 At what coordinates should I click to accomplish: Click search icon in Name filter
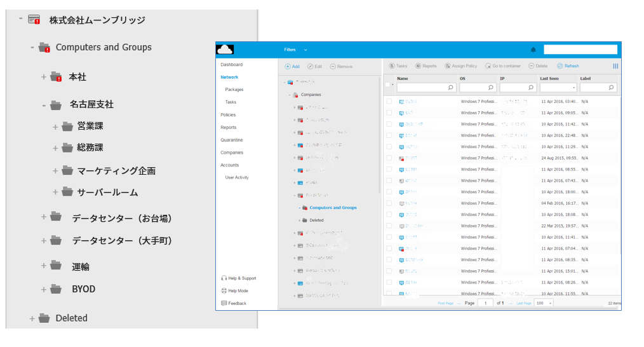point(450,88)
